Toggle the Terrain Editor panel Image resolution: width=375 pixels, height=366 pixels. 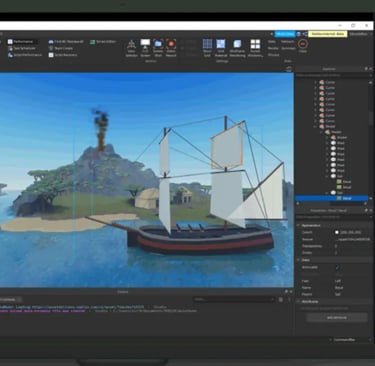[x=103, y=42]
